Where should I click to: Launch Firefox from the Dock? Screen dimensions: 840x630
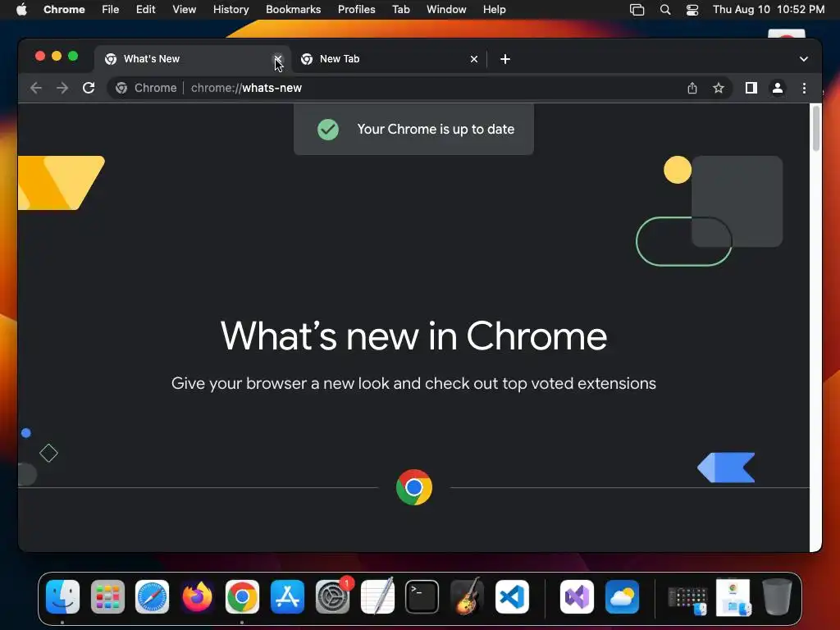pyautogui.click(x=197, y=597)
